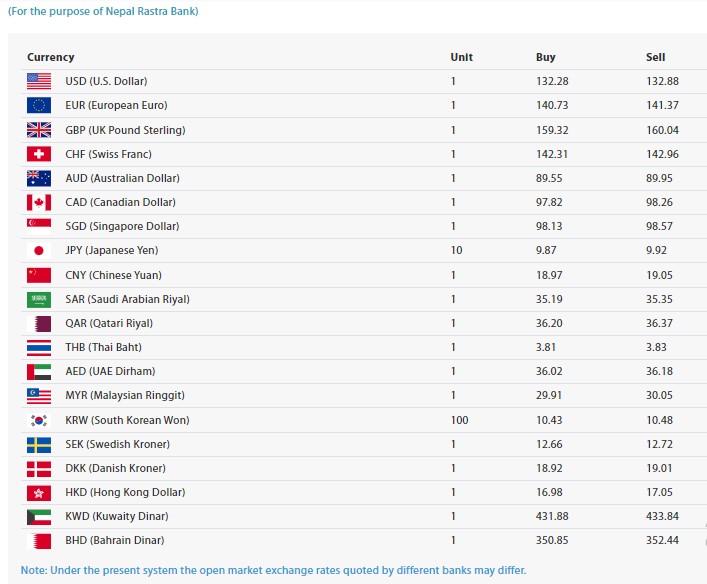Screen dimensions: 707x584
Task: Click the Nepal Rastra Bank purpose text
Action: point(103,11)
